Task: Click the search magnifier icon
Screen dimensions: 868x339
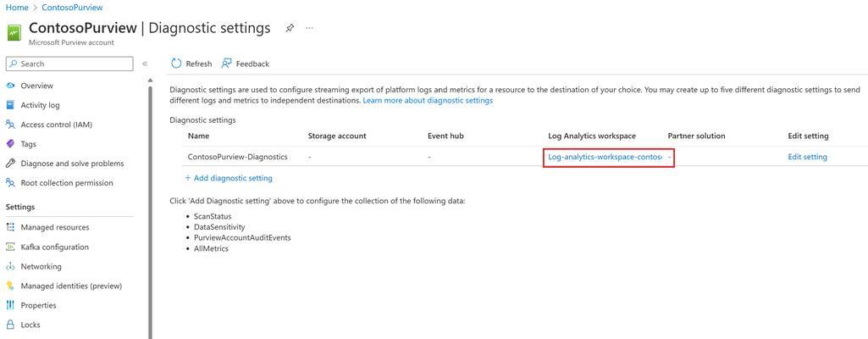Action: [x=14, y=64]
